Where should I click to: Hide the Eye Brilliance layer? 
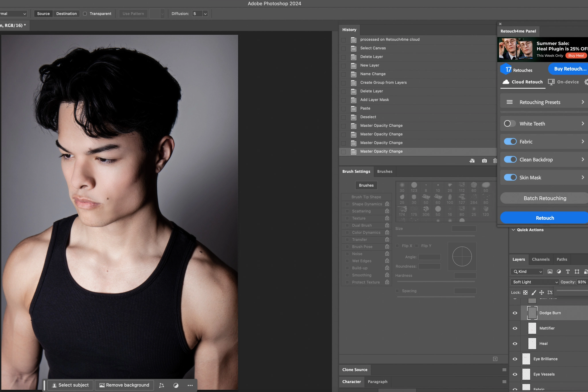tap(515, 359)
